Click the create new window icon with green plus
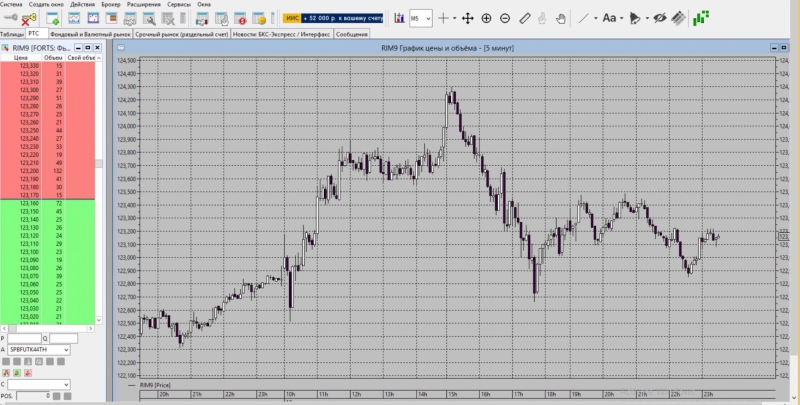Viewport: 800px width, 405px height. click(x=53, y=19)
